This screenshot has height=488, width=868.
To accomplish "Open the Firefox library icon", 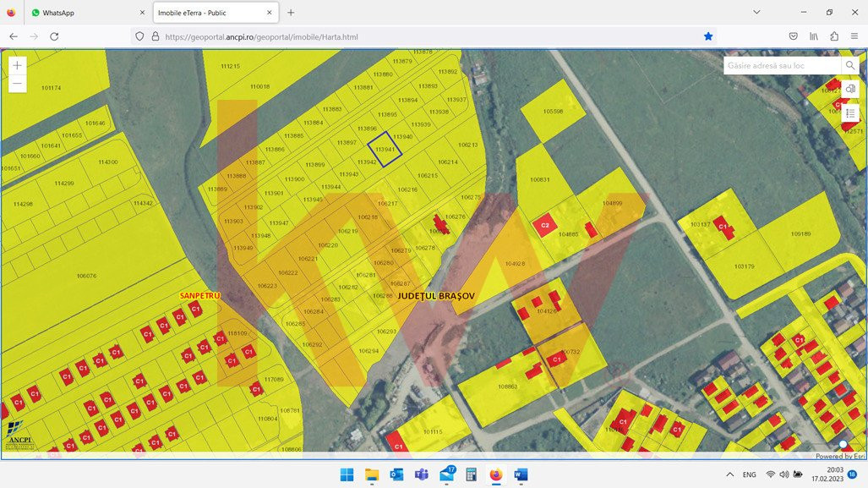I will pos(814,36).
